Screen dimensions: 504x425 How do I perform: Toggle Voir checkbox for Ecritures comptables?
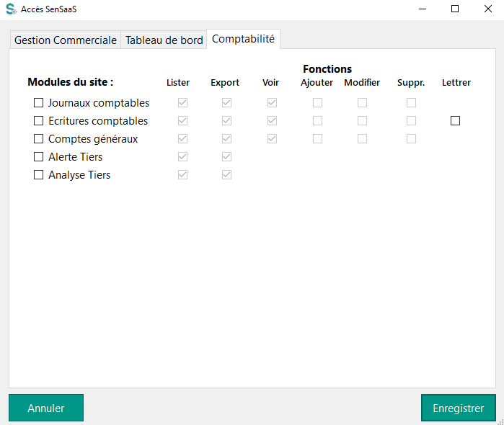click(x=272, y=121)
